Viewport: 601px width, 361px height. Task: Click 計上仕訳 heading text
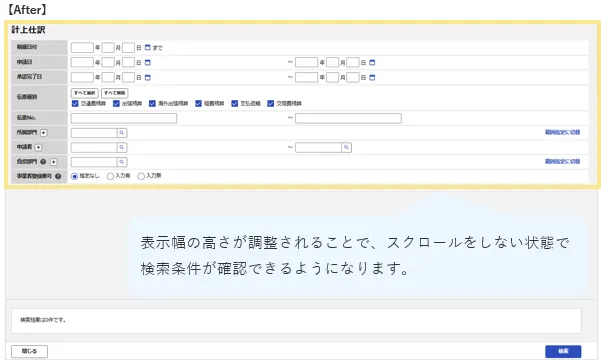pyautogui.click(x=28, y=30)
